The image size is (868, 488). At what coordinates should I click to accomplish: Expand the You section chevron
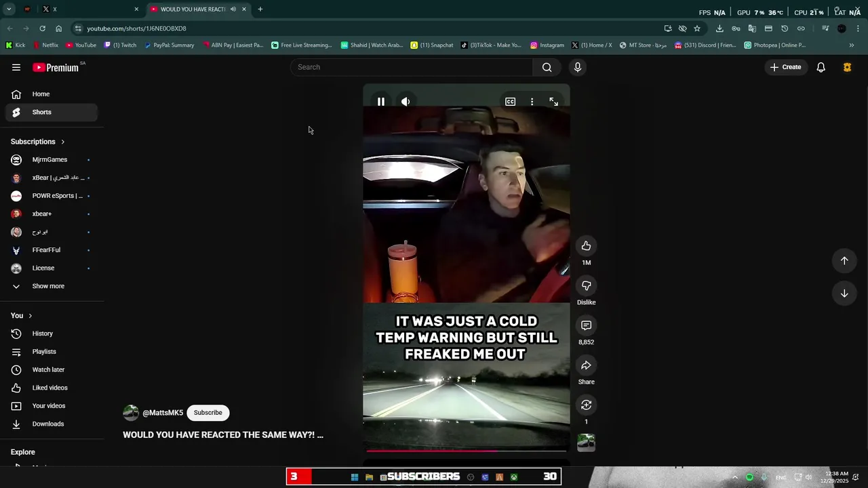click(30, 316)
